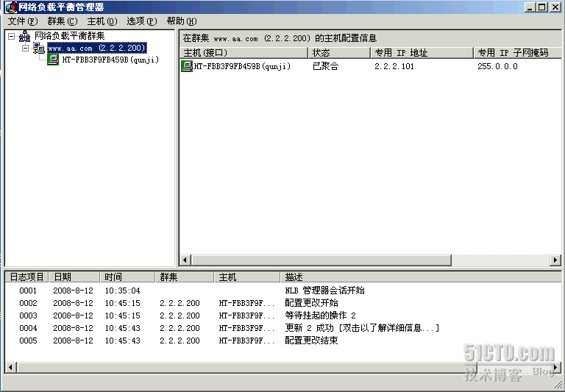Collapse the 网络负载平衡群集 root node
565x392 pixels.
click(12, 36)
